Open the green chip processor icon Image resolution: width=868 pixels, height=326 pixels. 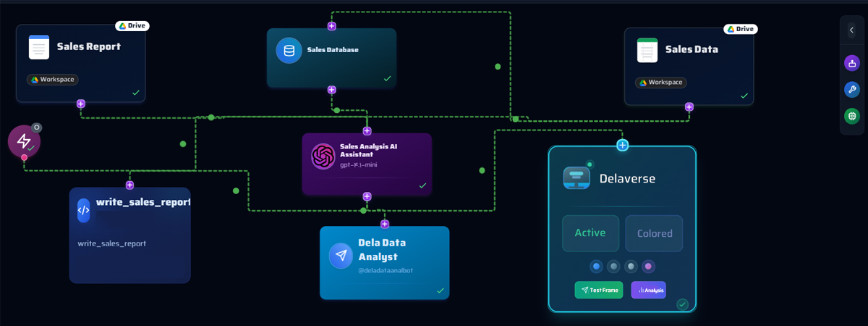(x=852, y=115)
